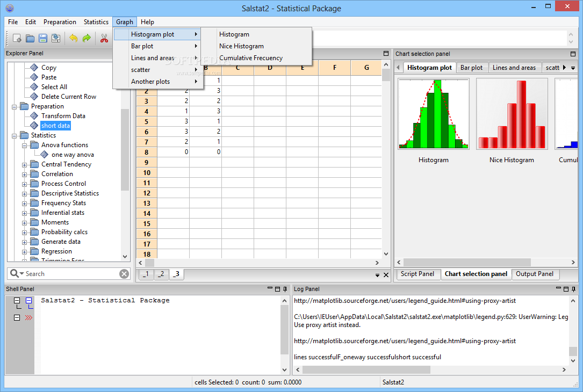
Task: Click the Cut scissors icon
Action: [104, 38]
